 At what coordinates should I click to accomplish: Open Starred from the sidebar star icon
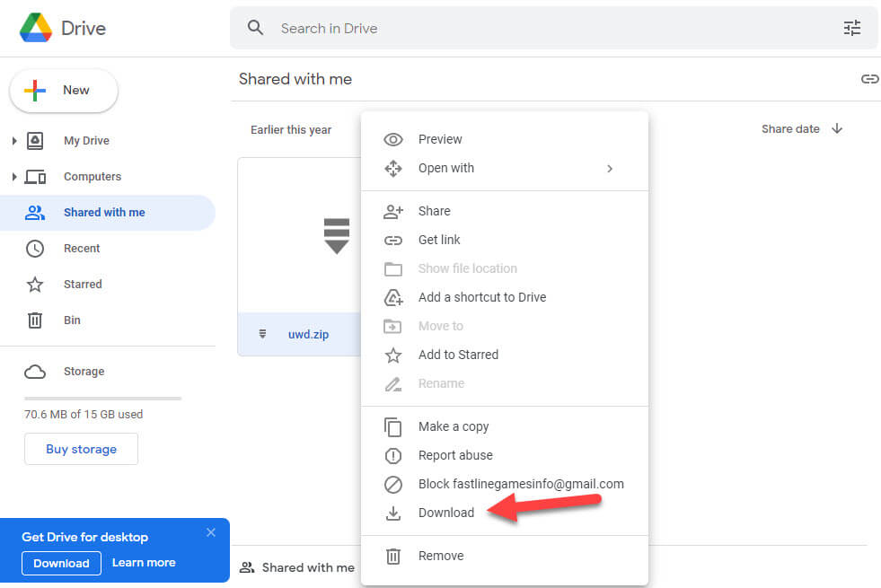point(35,285)
